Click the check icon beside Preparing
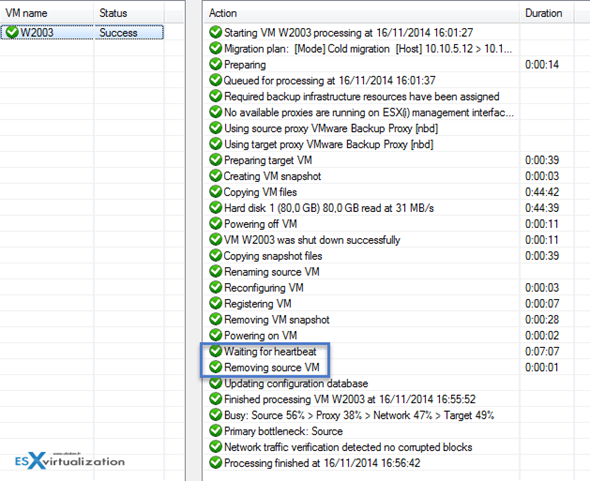This screenshot has height=481, width=590. tap(216, 64)
